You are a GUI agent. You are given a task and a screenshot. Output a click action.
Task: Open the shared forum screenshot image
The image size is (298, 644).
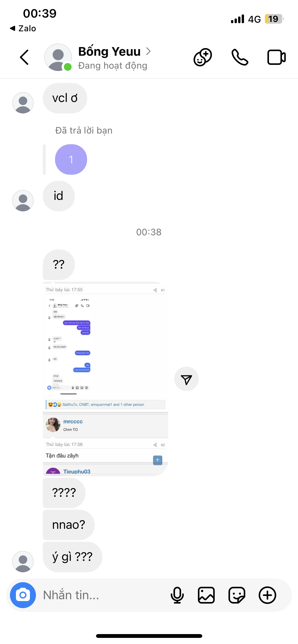105,379
